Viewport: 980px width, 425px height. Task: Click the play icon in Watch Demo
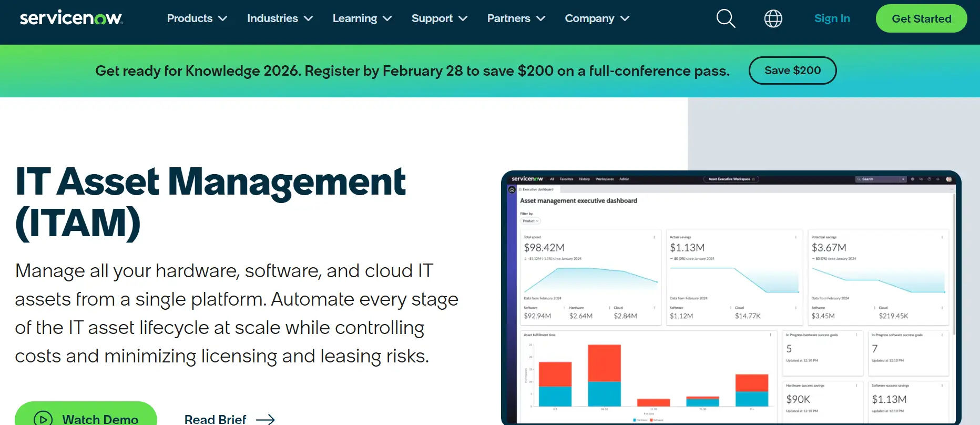pos(43,419)
